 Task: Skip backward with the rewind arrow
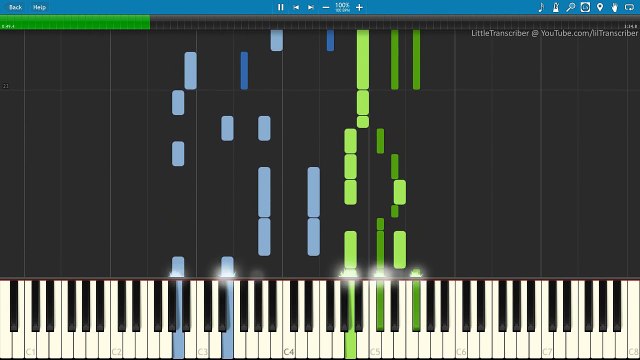point(296,7)
